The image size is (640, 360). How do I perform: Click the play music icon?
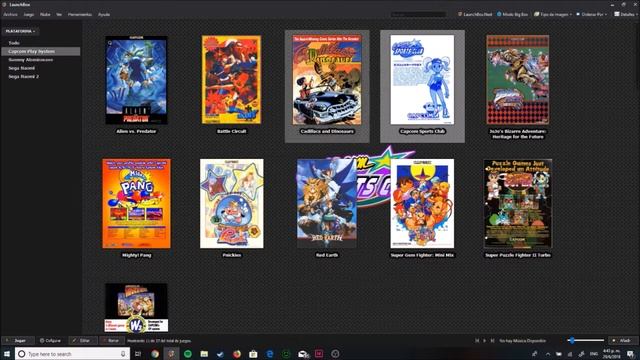point(484,340)
